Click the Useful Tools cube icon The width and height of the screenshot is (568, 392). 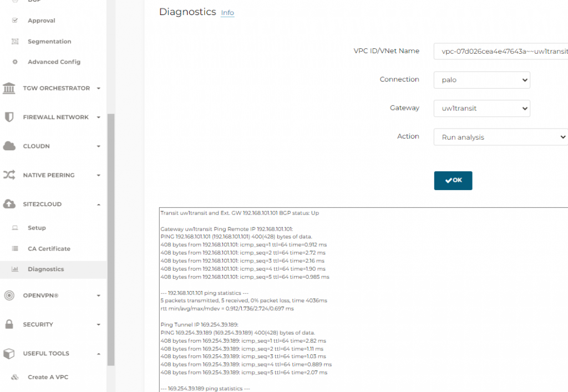[9, 353]
